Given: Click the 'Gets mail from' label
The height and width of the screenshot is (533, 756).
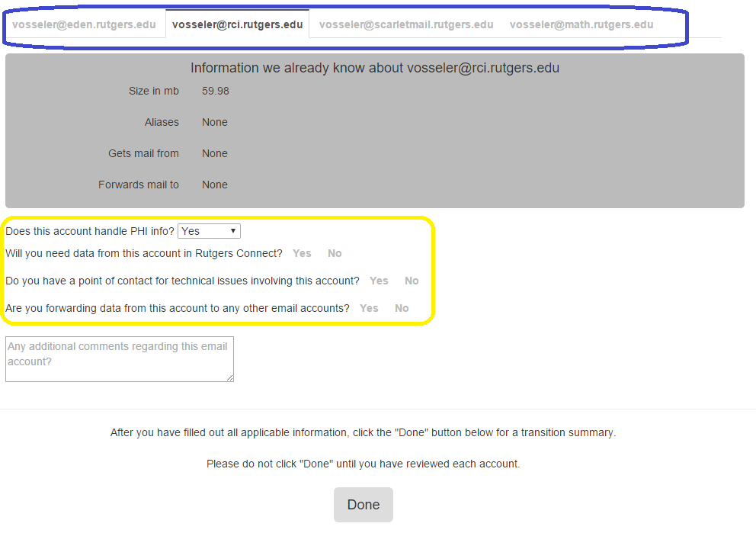Looking at the screenshot, I should (x=143, y=153).
